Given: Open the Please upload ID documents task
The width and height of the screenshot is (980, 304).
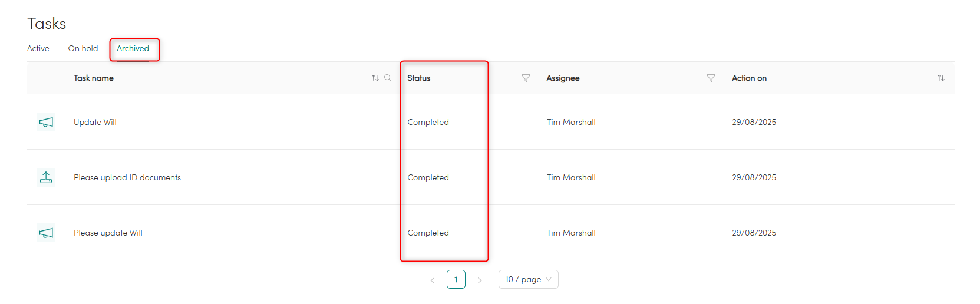Looking at the screenshot, I should click(127, 177).
